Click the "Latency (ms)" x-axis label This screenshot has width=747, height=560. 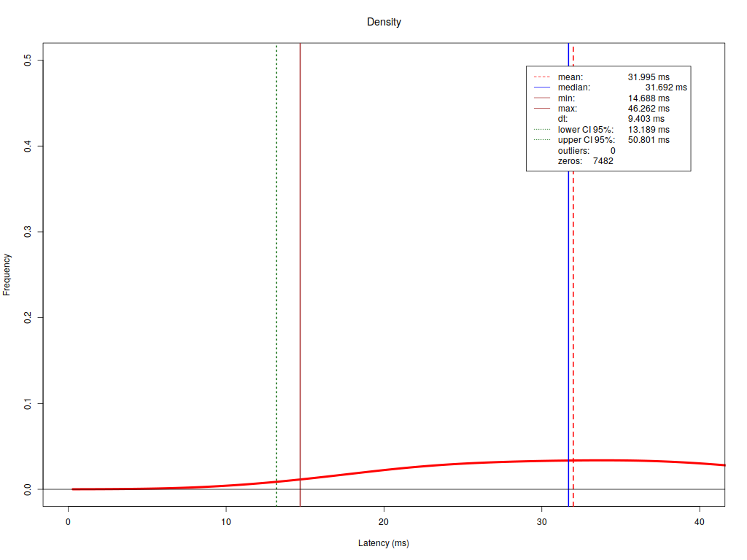[x=384, y=543]
